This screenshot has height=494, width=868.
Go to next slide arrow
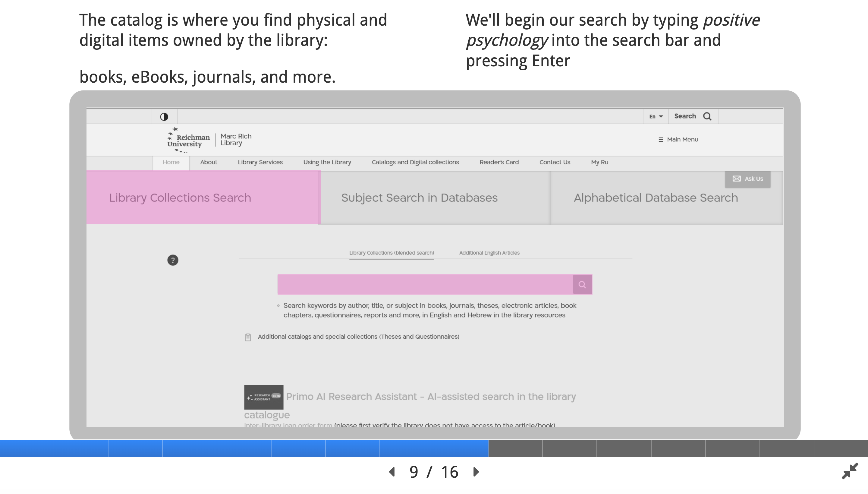click(476, 472)
